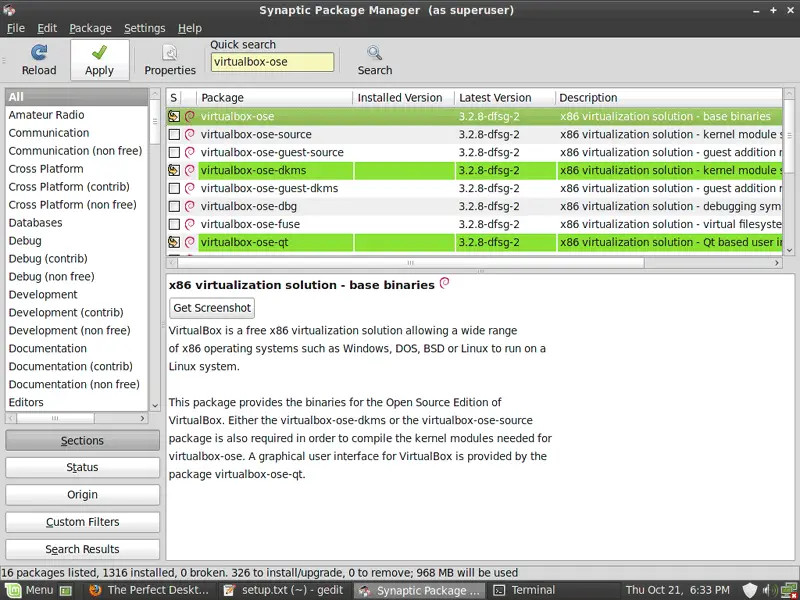Click Debian swirl icon beside virtualbox-ose-source
800x600 pixels.
pos(189,134)
